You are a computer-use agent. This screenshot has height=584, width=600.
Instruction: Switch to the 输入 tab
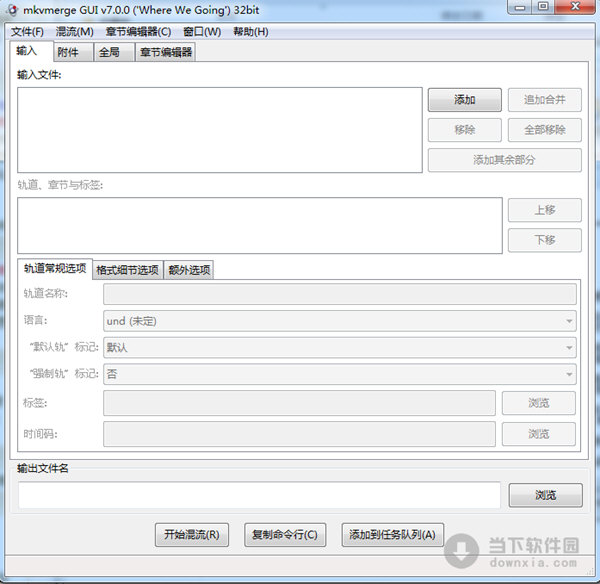coord(31,51)
